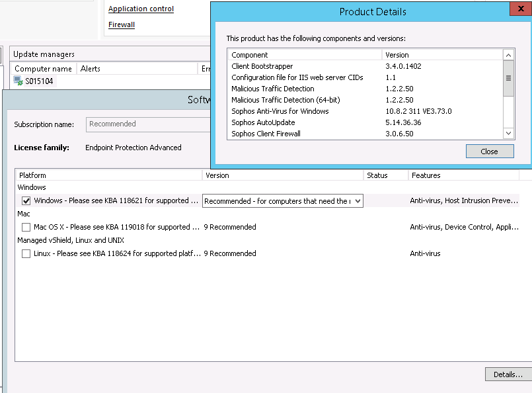Check the Mac OS X platform checkbox
The height and width of the screenshot is (393, 532).
coord(26,227)
